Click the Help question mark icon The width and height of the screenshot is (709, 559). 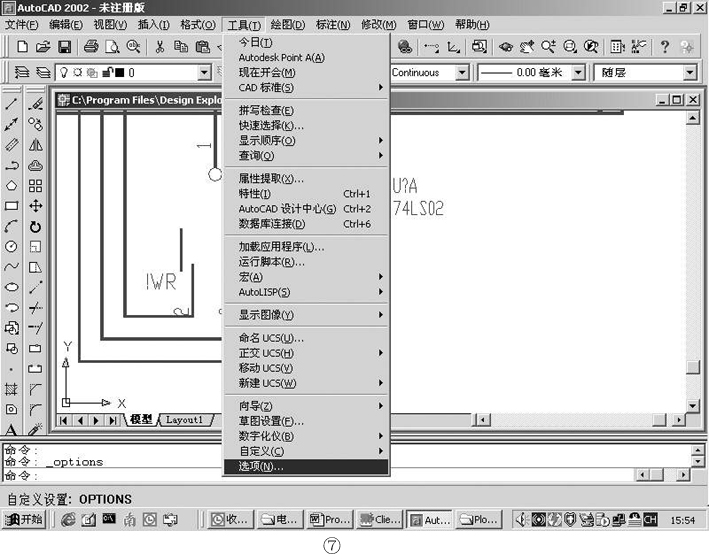tap(665, 47)
